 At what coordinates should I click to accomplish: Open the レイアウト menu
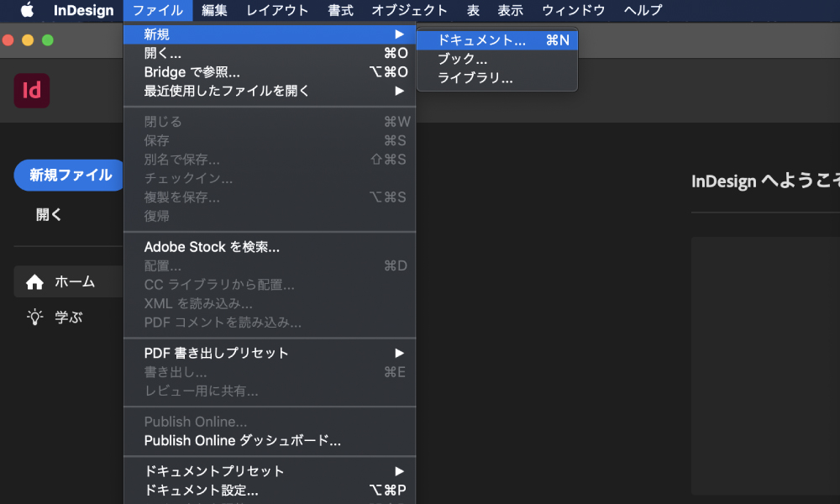pyautogui.click(x=277, y=10)
